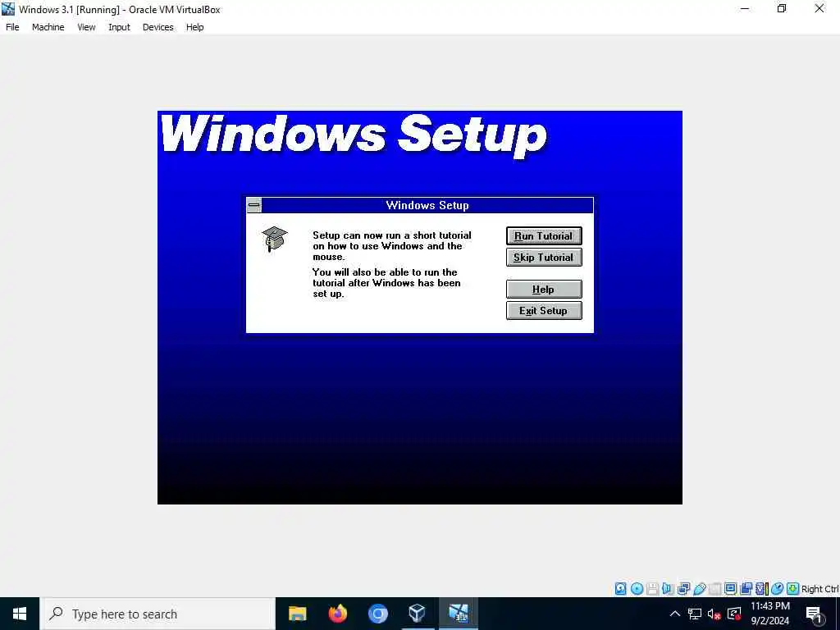Click VirtualBox shared folders indicator
The width and height of the screenshot is (840, 630).
[x=715, y=589]
